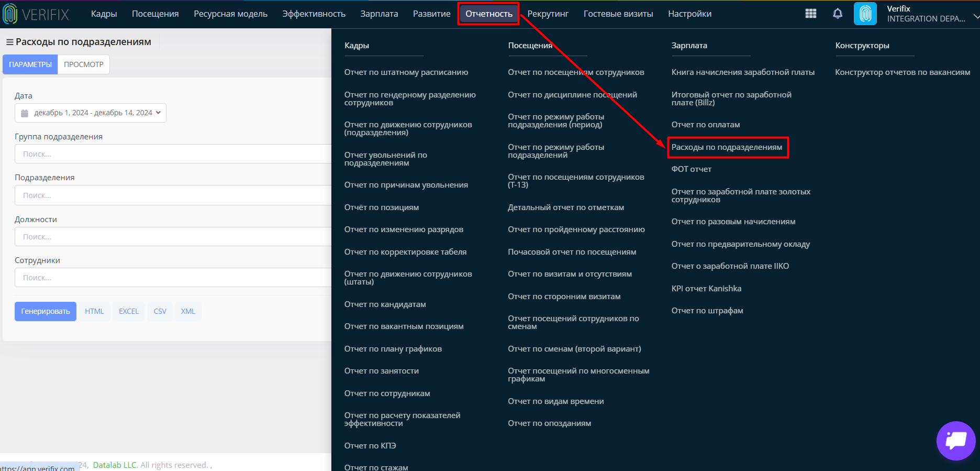Open Отчет по плану графиков
The height and width of the screenshot is (471, 980).
point(393,349)
